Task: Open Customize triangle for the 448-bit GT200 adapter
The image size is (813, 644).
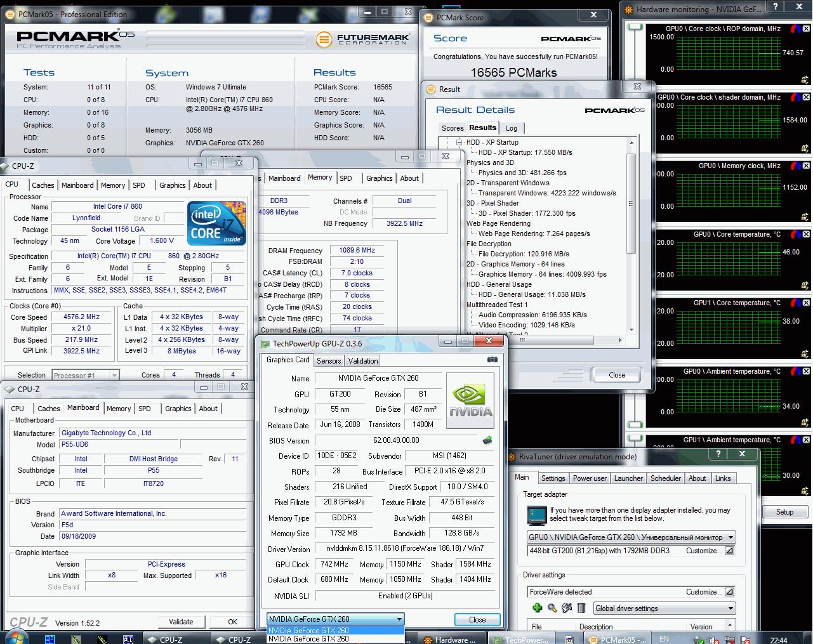Action: click(x=729, y=551)
